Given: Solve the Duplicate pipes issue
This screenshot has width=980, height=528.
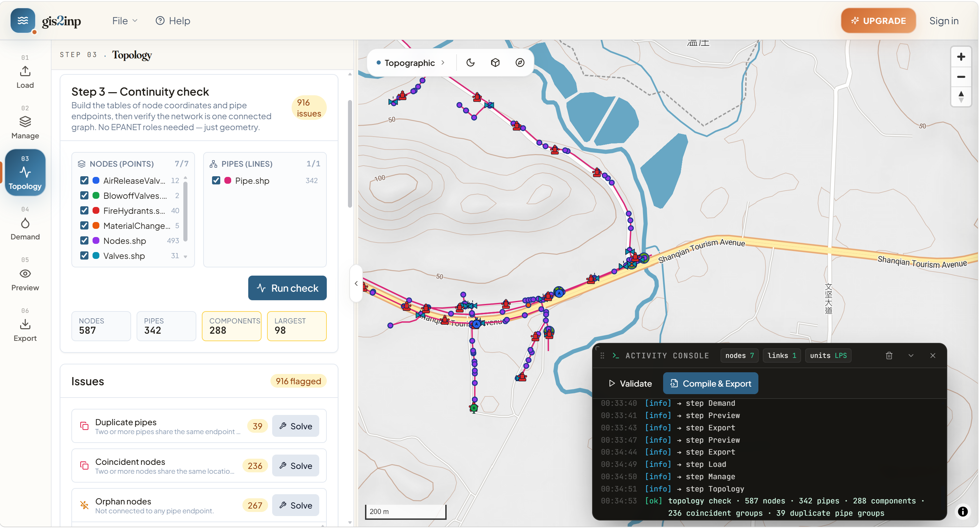Looking at the screenshot, I should [x=296, y=426].
